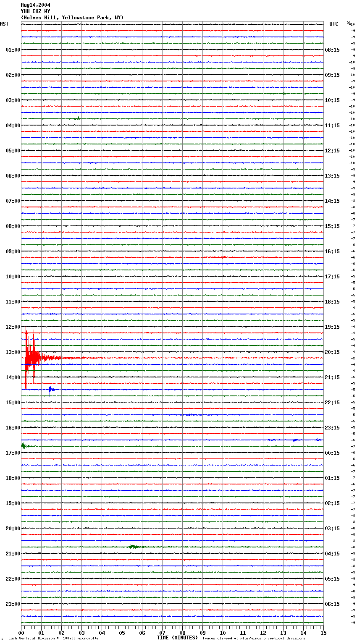Click the date label Aug14,2004
This screenshot has width=357, height=644.
(x=35, y=5)
